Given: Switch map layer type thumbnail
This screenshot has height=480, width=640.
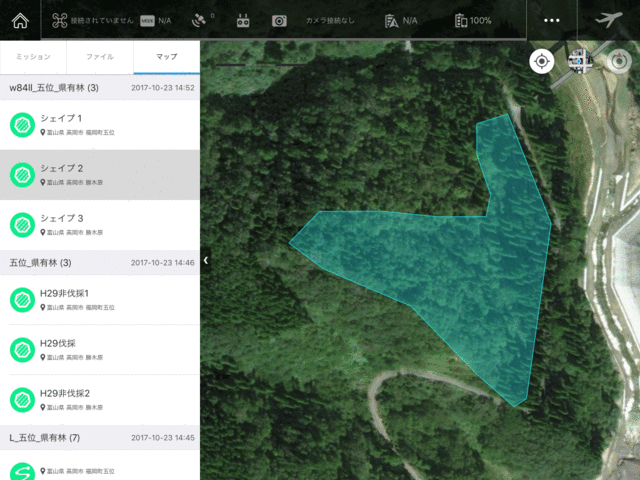Looking at the screenshot, I should coord(580,61).
